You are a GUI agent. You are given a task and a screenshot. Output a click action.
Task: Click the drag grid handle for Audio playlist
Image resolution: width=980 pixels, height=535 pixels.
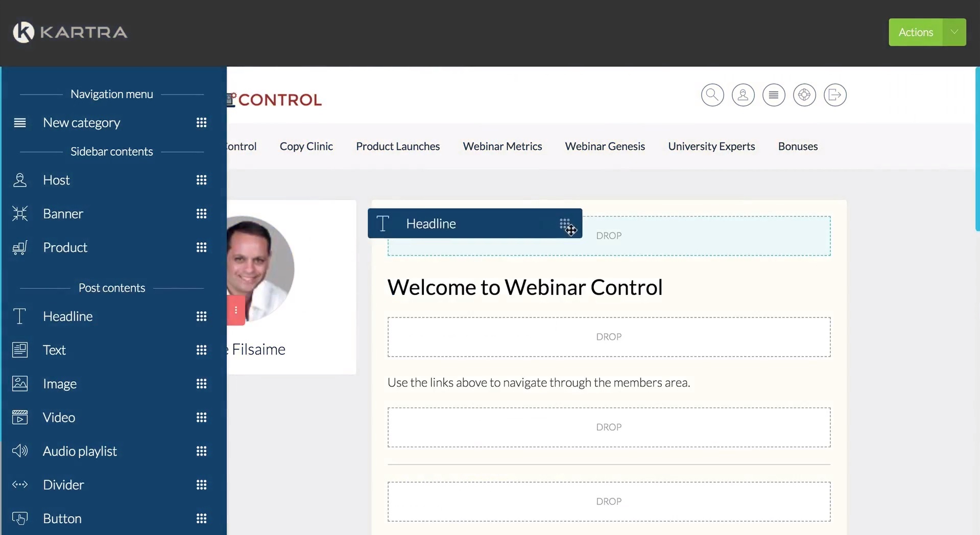pos(202,451)
